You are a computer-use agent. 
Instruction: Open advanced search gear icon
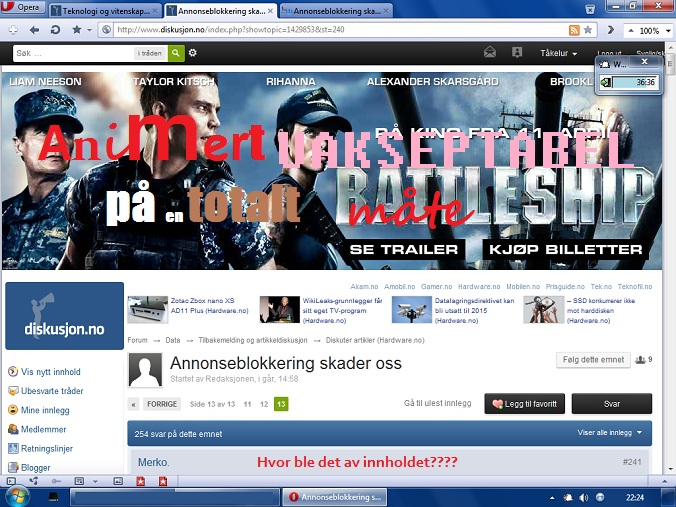(x=193, y=53)
